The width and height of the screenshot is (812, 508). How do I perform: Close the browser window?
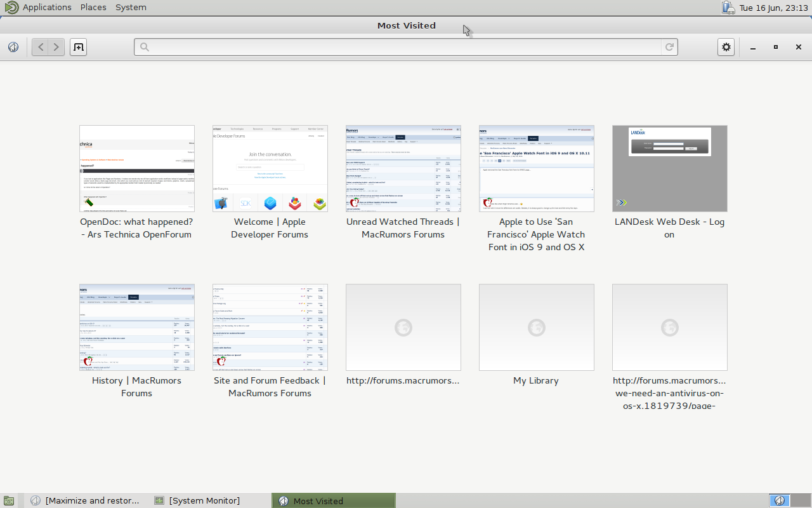[799, 47]
